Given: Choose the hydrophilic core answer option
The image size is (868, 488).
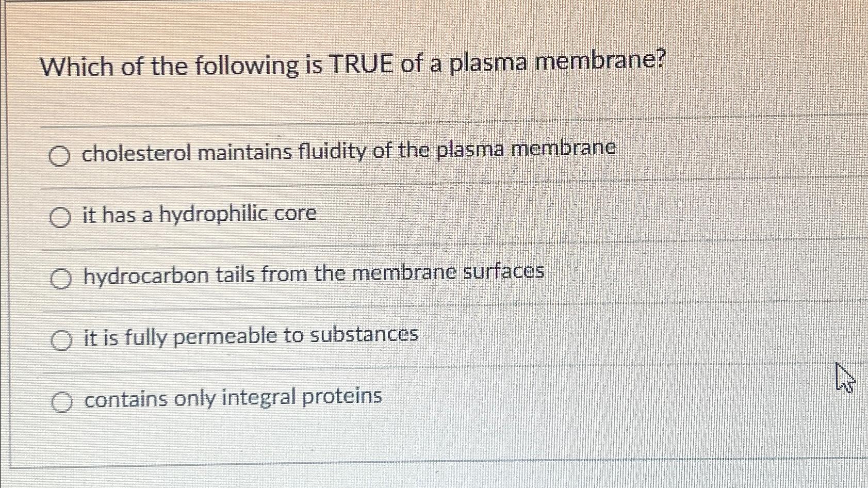Looking at the screenshot, I should pyautogui.click(x=60, y=217).
